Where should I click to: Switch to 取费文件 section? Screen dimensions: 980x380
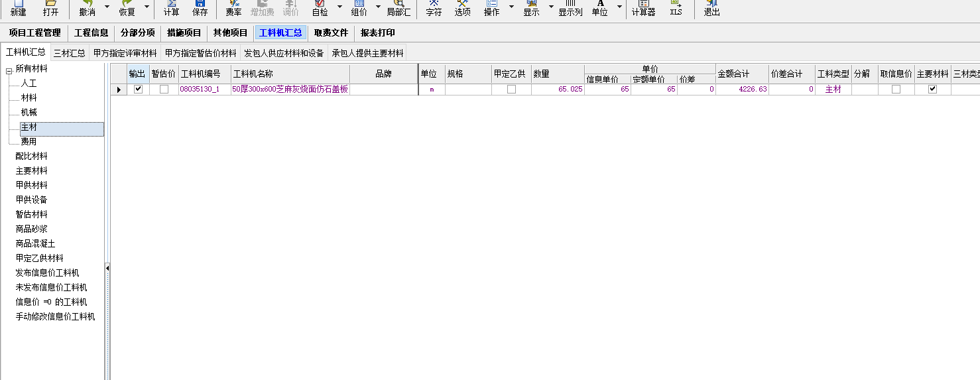coord(331,32)
